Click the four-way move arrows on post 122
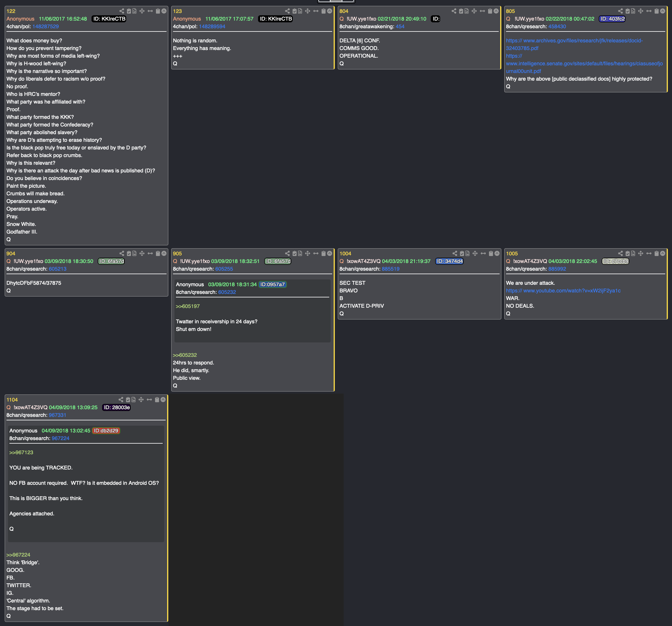The width and height of the screenshot is (672, 626). coord(142,11)
